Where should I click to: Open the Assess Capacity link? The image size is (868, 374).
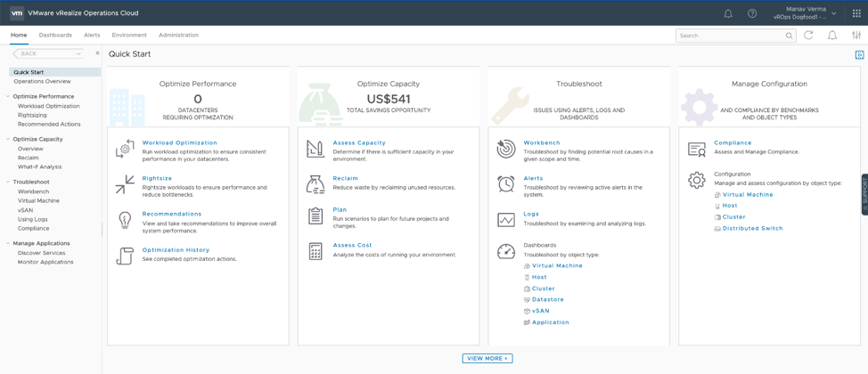pos(359,142)
